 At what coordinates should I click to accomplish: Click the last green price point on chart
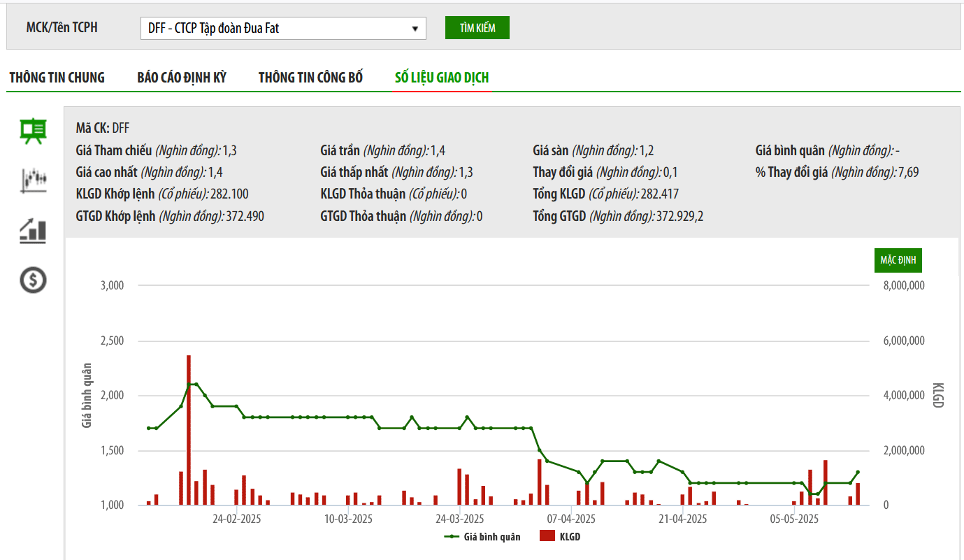(858, 473)
